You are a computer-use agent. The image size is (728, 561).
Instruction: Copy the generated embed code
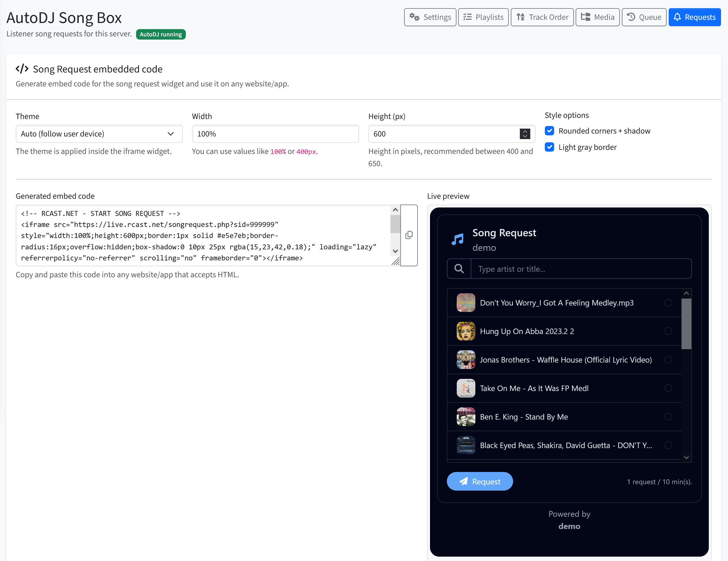tap(409, 235)
